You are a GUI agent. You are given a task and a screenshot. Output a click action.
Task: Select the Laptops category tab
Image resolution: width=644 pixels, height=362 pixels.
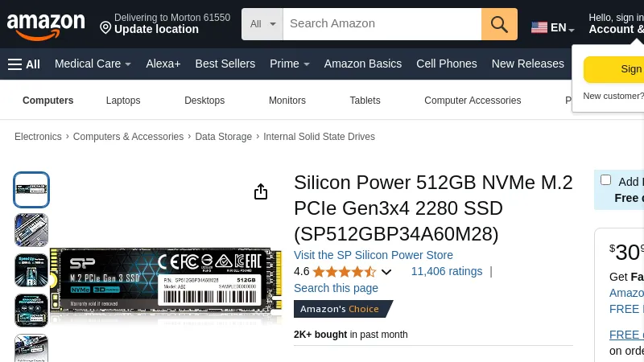tap(123, 101)
